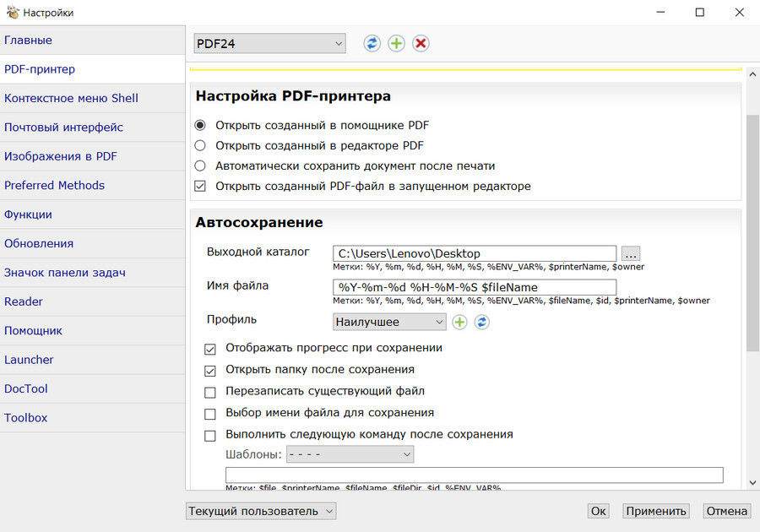
Task: Cancel with the Отмена button
Action: pos(726,511)
